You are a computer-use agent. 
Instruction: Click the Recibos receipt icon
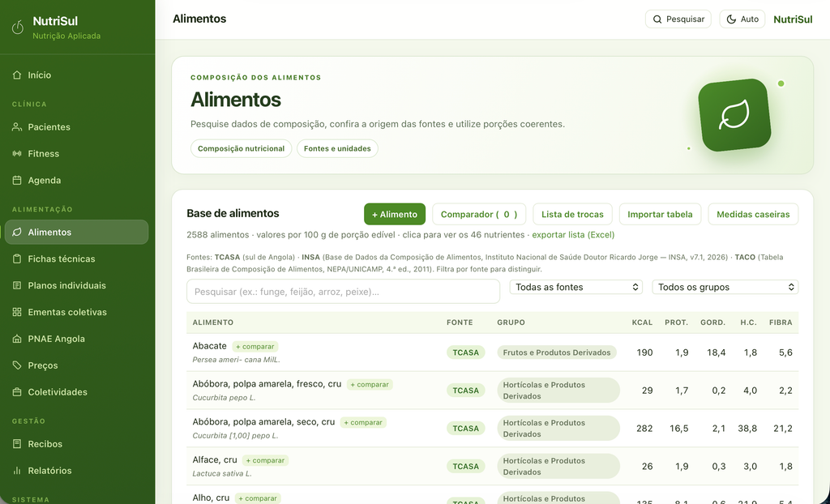[17, 444]
